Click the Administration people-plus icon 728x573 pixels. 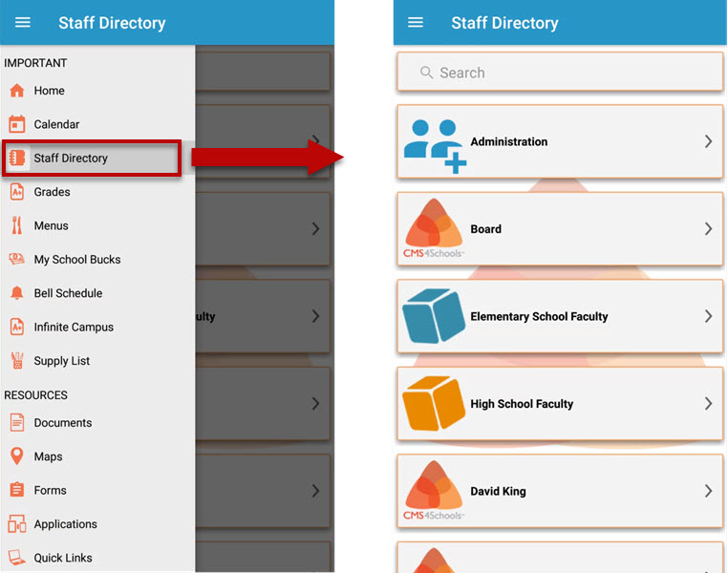[435, 146]
